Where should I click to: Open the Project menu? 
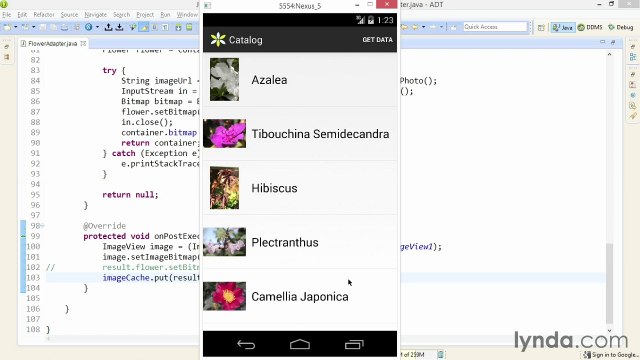point(145,15)
